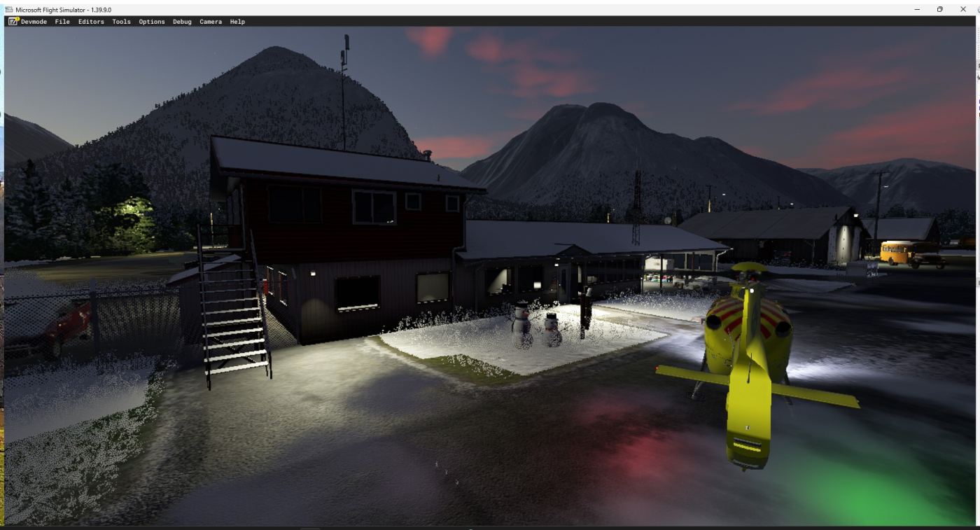
Task: Restore down the Flight Simulator window
Action: pyautogui.click(x=940, y=9)
